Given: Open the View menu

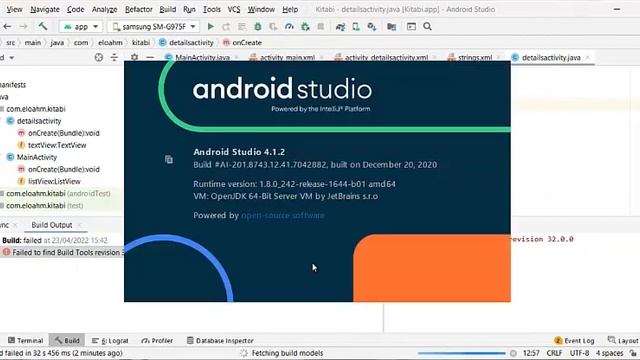Looking at the screenshot, I should click(14, 9).
